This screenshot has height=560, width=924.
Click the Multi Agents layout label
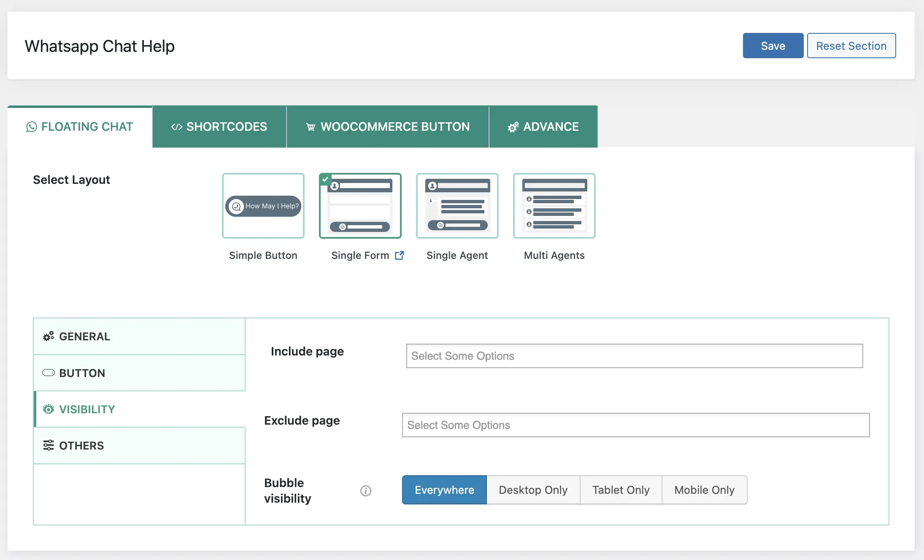554,256
